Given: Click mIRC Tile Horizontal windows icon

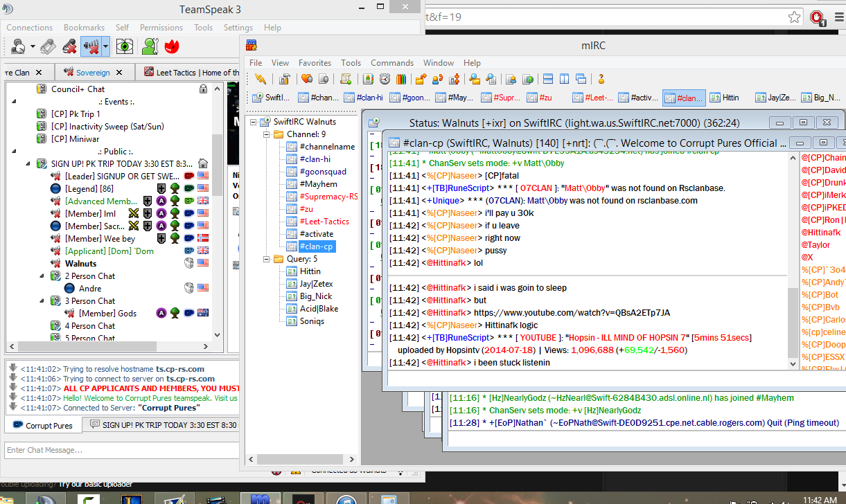Looking at the screenshot, I should [x=547, y=79].
